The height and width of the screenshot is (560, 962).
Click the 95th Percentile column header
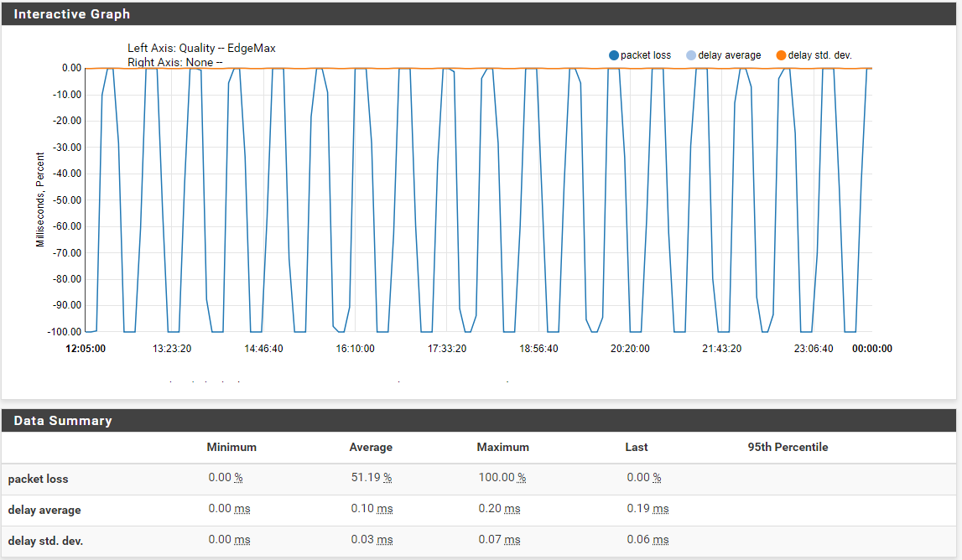pyautogui.click(x=788, y=448)
